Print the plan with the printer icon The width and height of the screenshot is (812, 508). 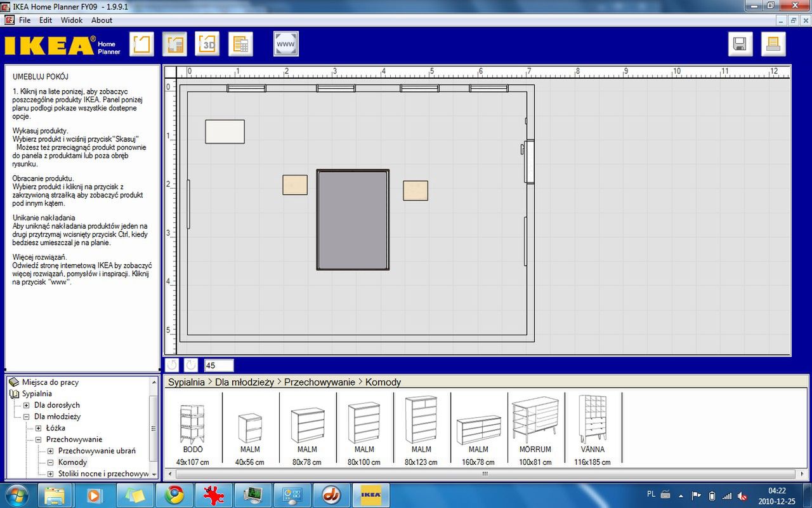coord(773,44)
